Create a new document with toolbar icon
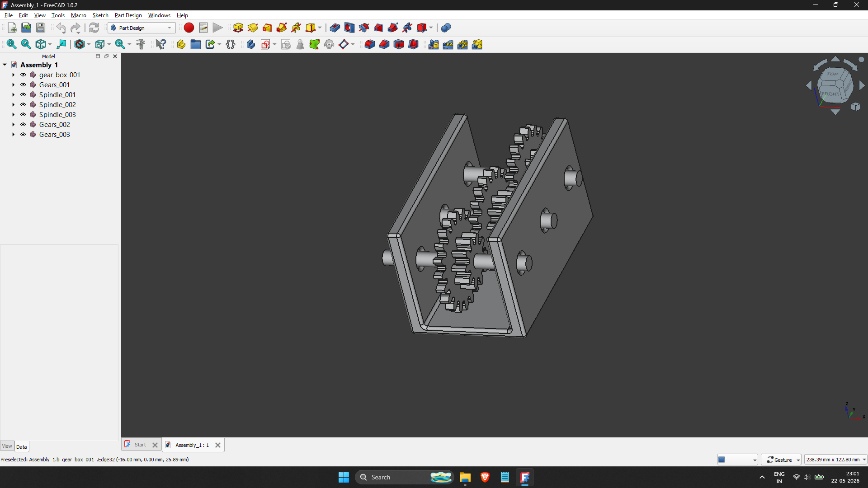 [12, 28]
